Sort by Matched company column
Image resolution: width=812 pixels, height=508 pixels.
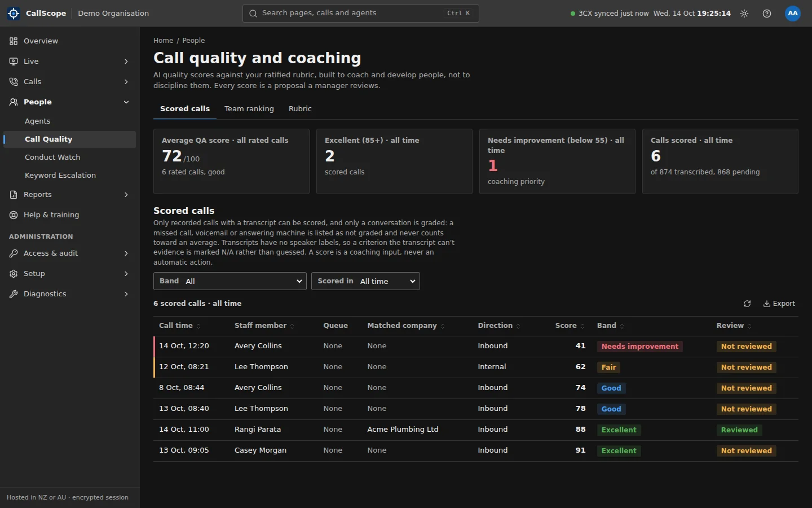[x=406, y=326]
